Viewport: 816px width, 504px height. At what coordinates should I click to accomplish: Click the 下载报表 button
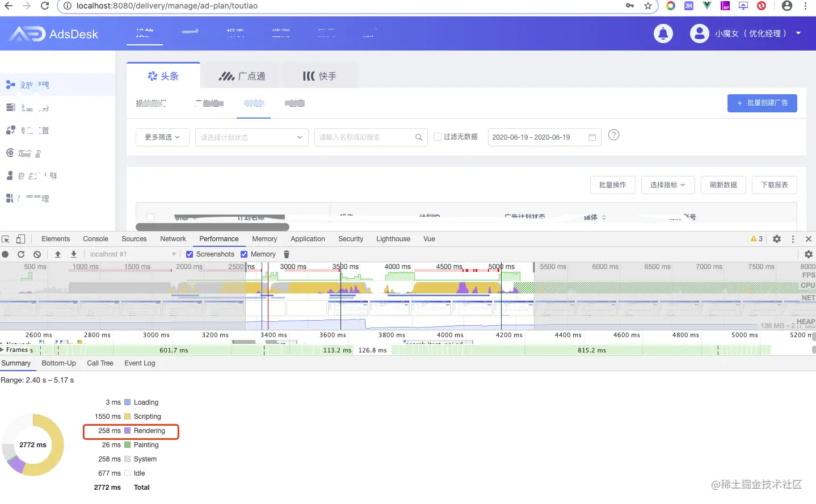[775, 185]
